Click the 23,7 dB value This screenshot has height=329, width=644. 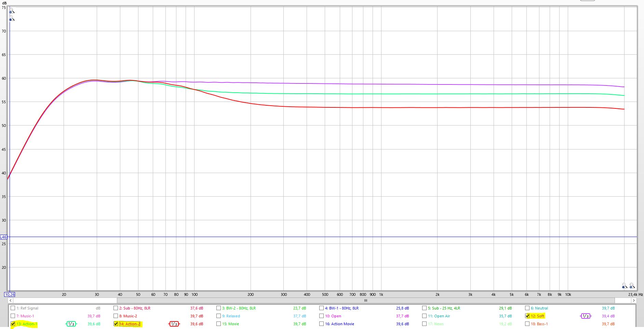point(299,308)
